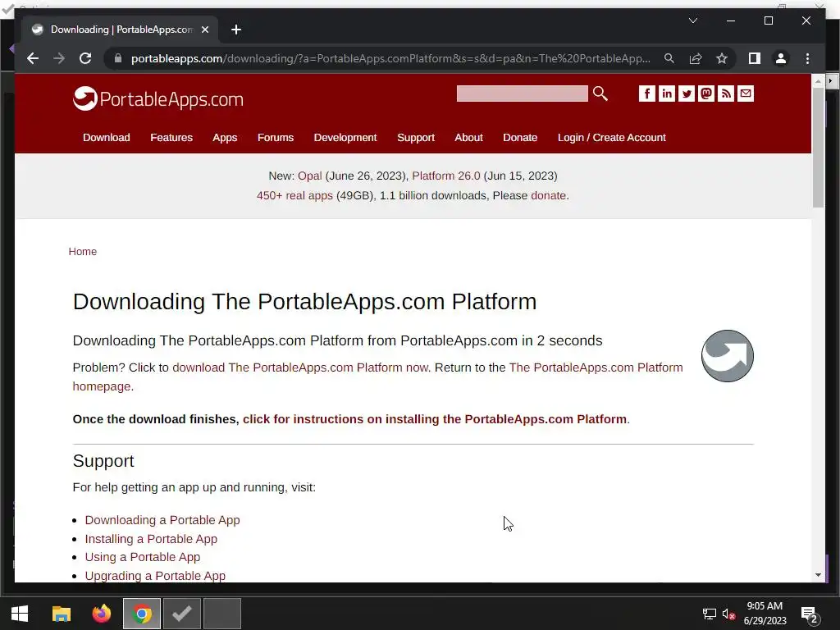
Task: Click the checkmark app on the taskbar
Action: [x=182, y=614]
